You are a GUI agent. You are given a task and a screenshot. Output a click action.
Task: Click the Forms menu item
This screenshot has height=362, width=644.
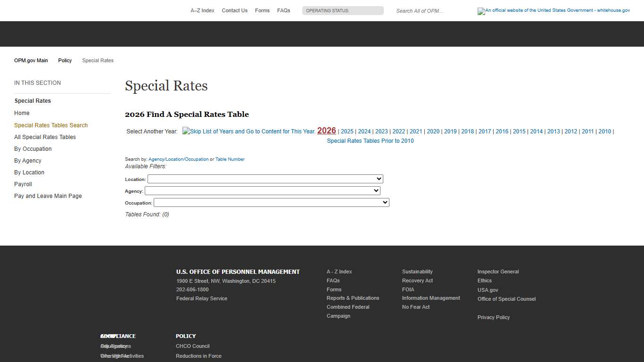point(262,10)
